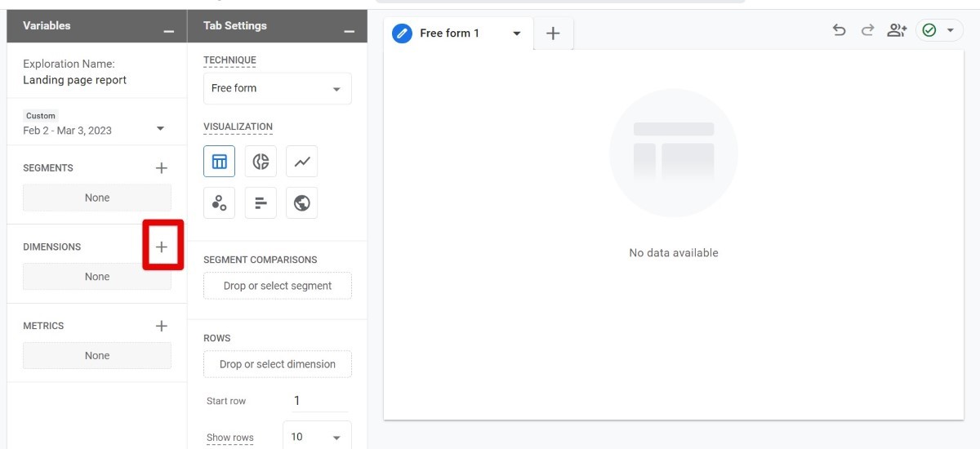This screenshot has height=449, width=980.
Task: Pick the scatter plot visualization
Action: click(219, 203)
